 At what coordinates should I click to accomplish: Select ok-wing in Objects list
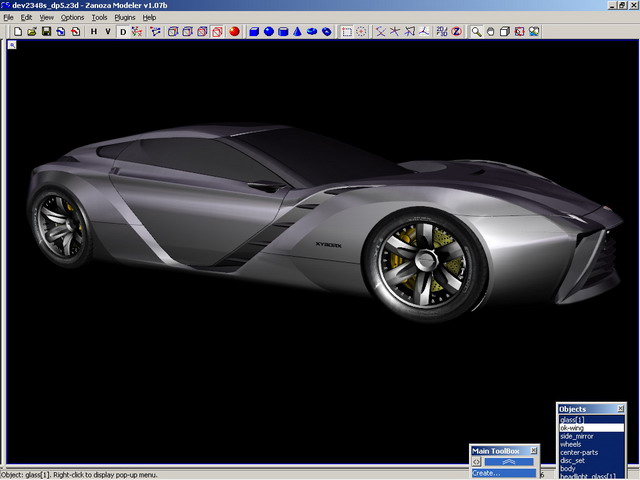click(575, 428)
